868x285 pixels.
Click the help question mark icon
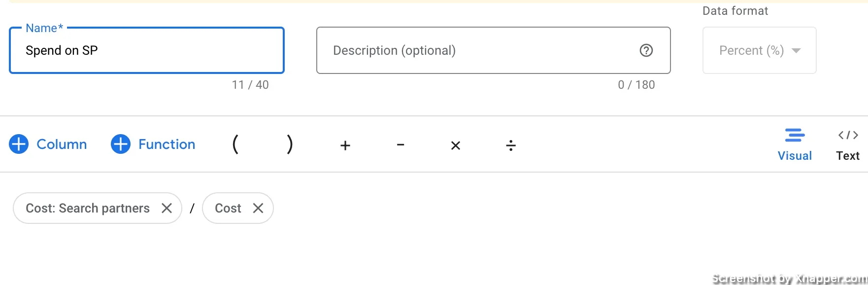[x=646, y=50]
